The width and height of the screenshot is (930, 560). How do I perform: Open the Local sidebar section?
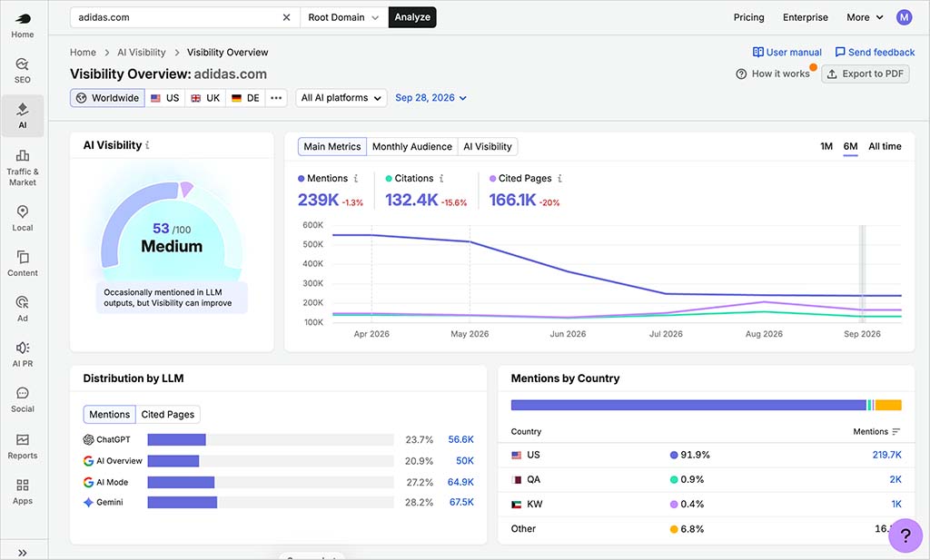pyautogui.click(x=23, y=218)
